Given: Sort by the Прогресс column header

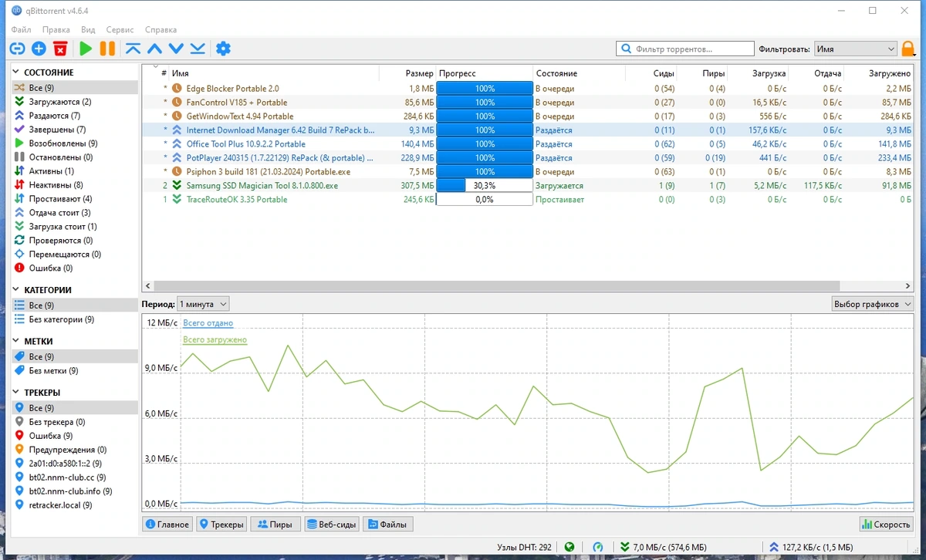Looking at the screenshot, I should tap(485, 73).
